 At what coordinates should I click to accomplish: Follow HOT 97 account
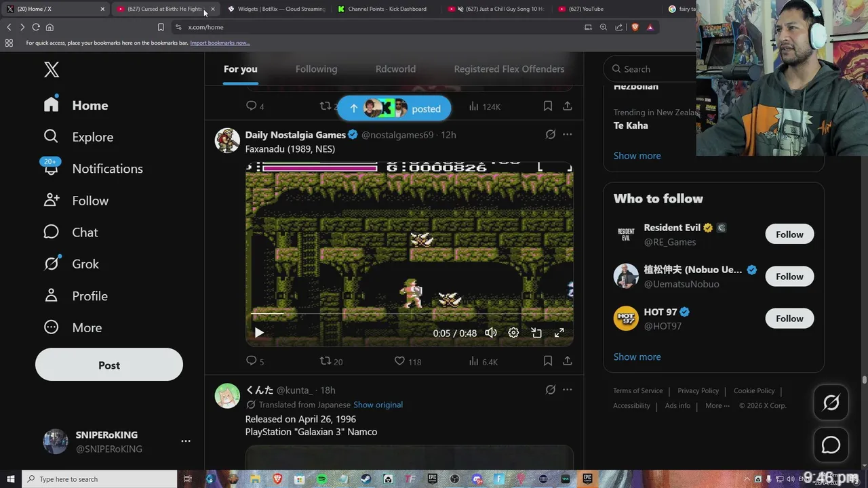click(789, 319)
